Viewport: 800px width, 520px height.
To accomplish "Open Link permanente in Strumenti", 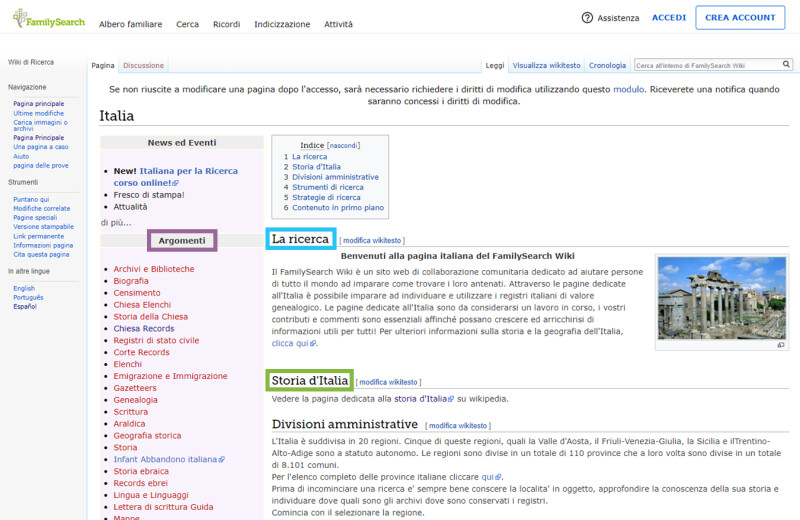I will point(39,236).
